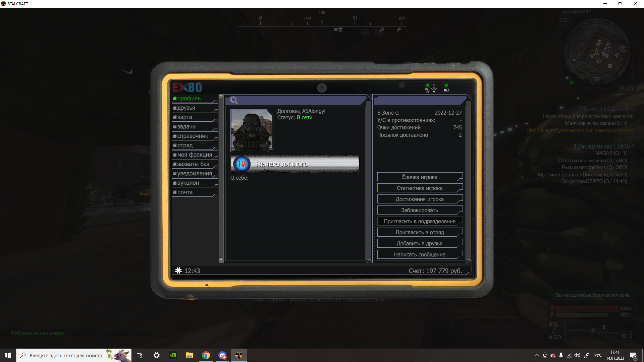Click the star icon beside tablet clock
Image resolution: width=644 pixels, height=362 pixels.
click(x=178, y=270)
